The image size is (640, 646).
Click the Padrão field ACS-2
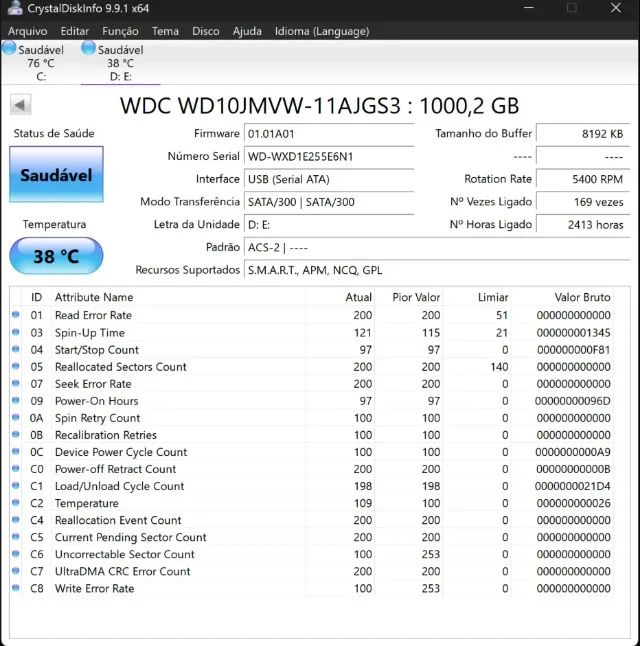437,248
